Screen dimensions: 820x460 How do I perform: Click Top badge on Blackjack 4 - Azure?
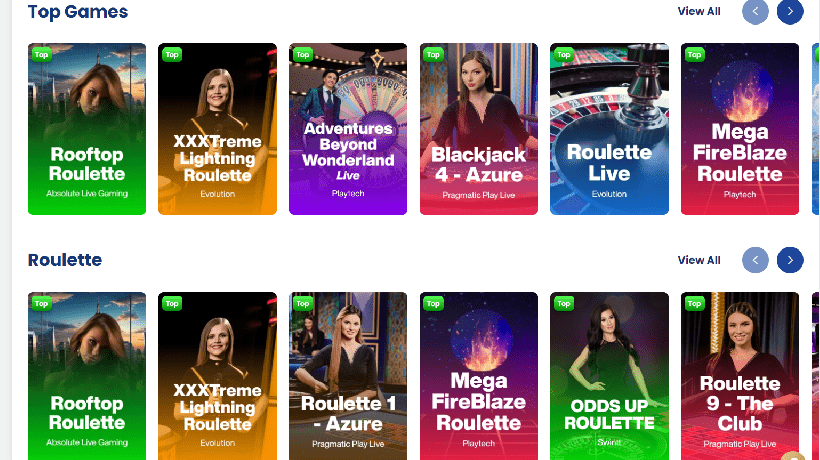click(x=433, y=54)
